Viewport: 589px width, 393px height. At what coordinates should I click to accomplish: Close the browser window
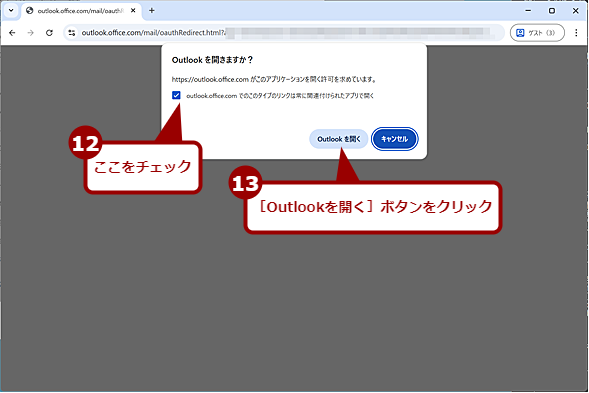575,11
